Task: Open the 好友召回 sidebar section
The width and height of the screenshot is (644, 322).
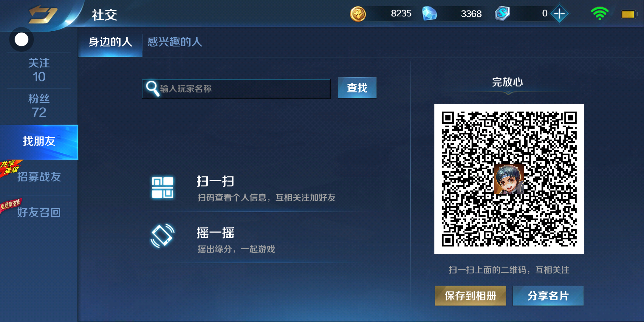Action: [39, 213]
